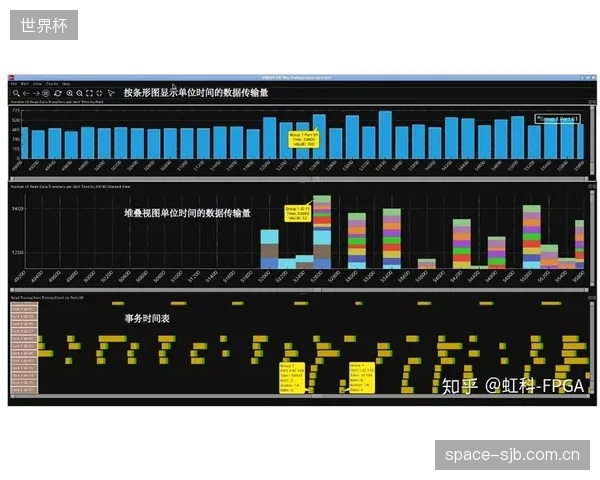Select the zoom out magnifier icon

(79, 93)
